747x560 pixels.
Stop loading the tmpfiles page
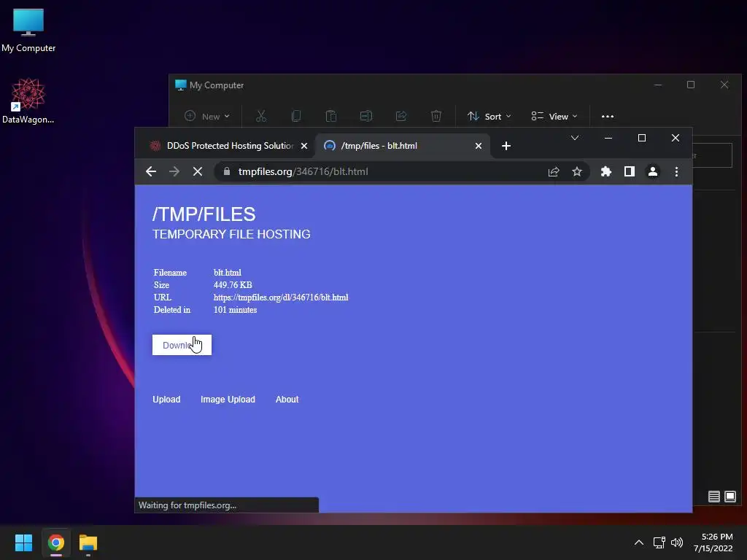198,171
